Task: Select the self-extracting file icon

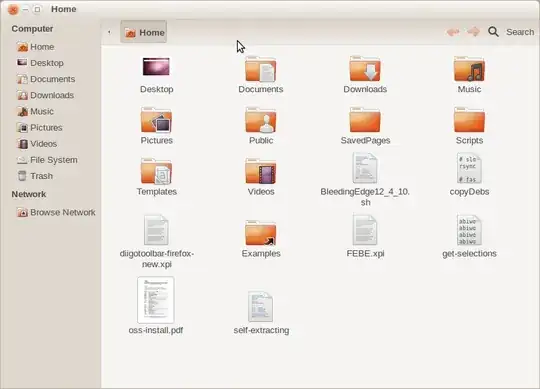Action: click(261, 307)
